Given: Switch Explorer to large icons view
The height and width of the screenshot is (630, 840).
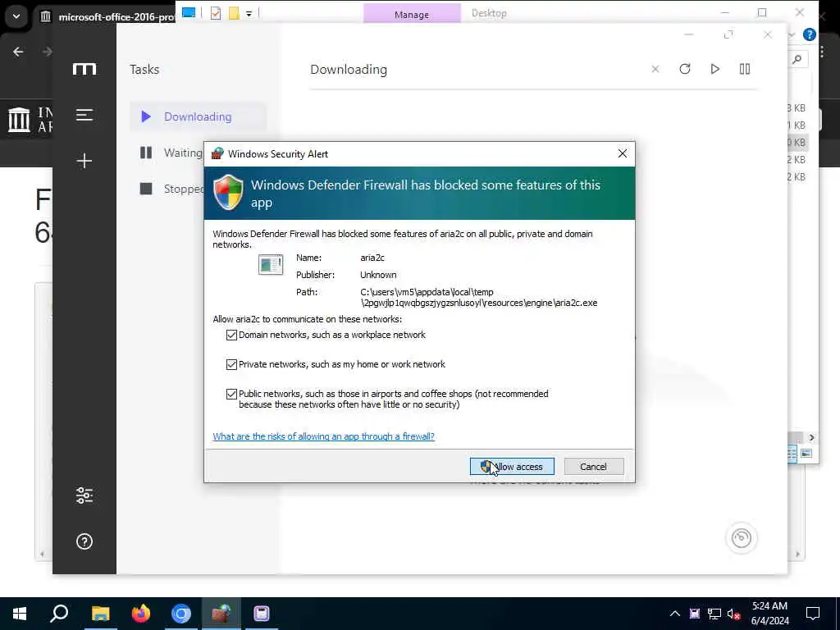Looking at the screenshot, I should pyautogui.click(x=806, y=454).
